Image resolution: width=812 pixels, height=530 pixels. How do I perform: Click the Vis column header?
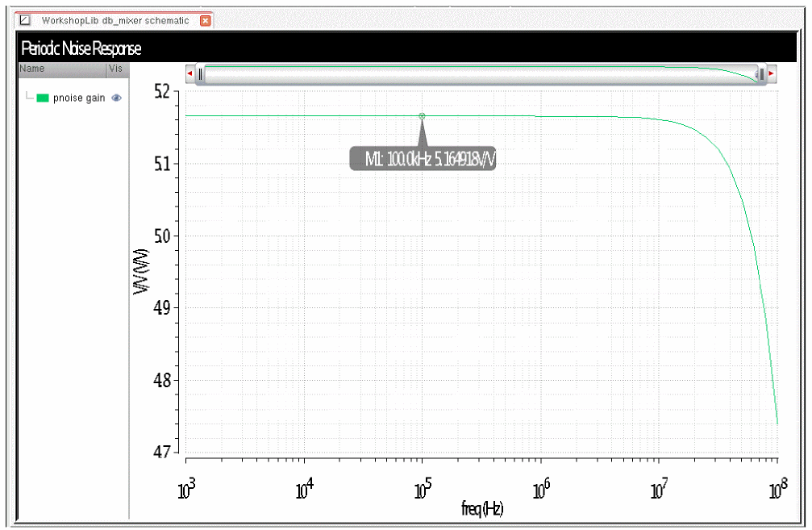pos(118,69)
